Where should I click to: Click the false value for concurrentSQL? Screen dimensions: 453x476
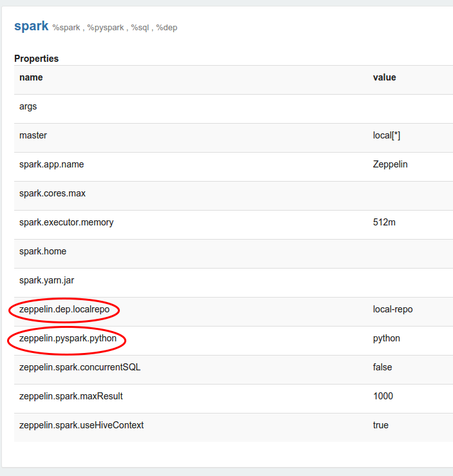click(383, 367)
